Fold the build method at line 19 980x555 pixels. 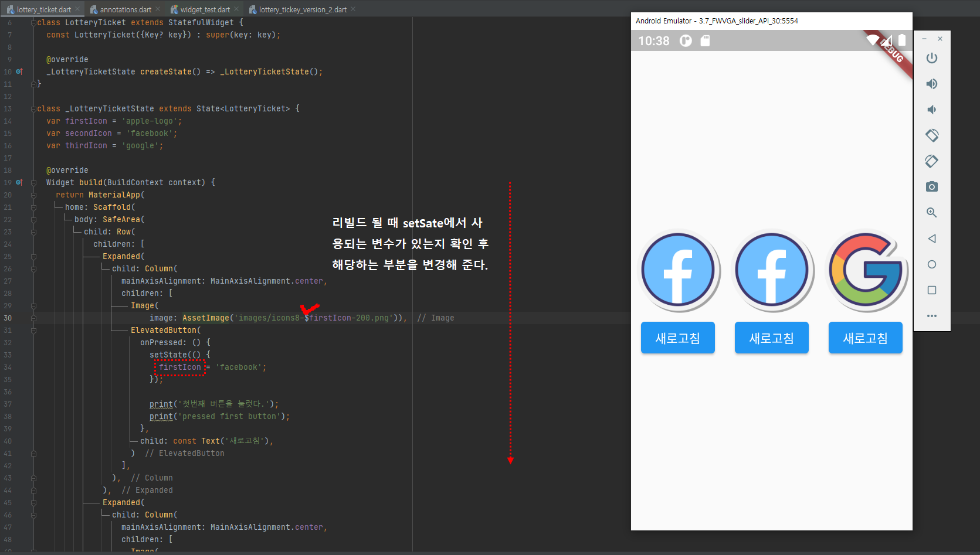tap(33, 182)
